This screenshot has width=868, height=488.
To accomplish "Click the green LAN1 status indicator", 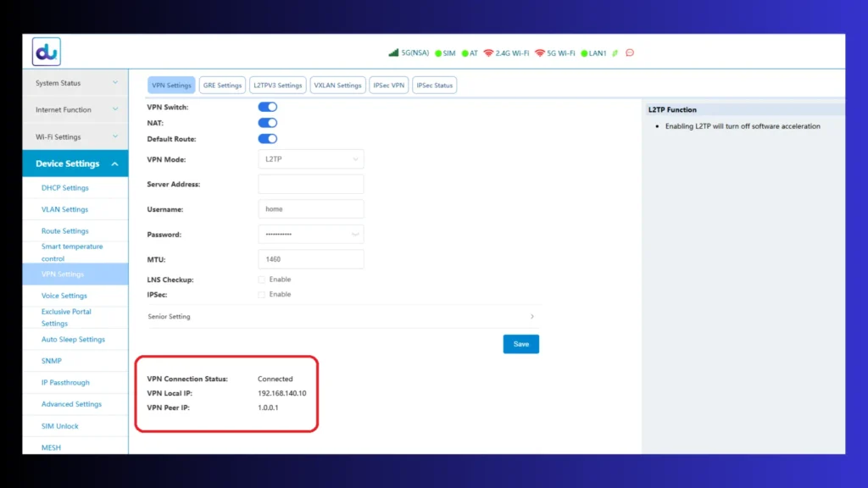I will point(584,53).
